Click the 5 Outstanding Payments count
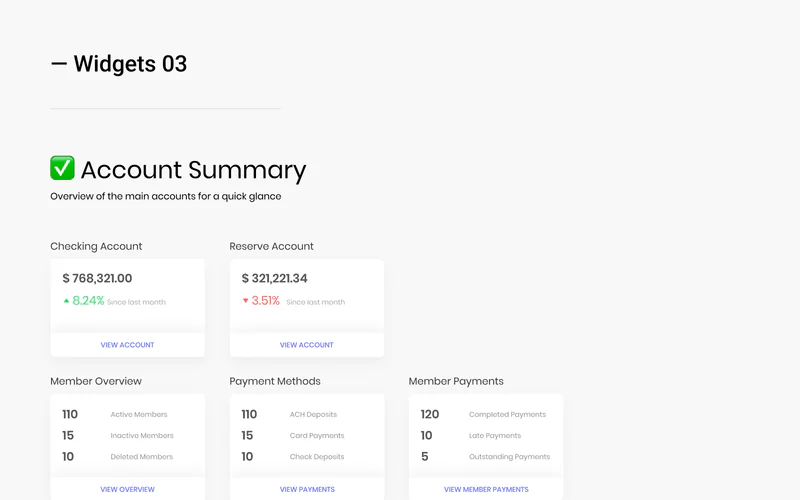 [424, 457]
